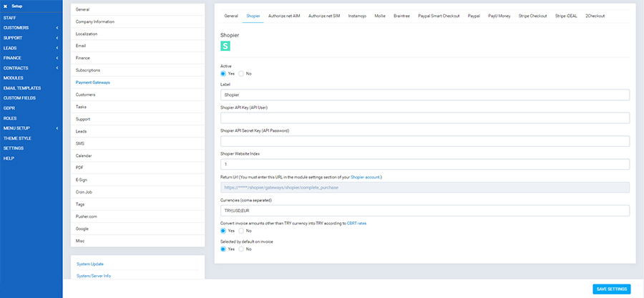This screenshot has height=298, width=644.
Task: Select Tasks settings section
Action: (x=137, y=107)
